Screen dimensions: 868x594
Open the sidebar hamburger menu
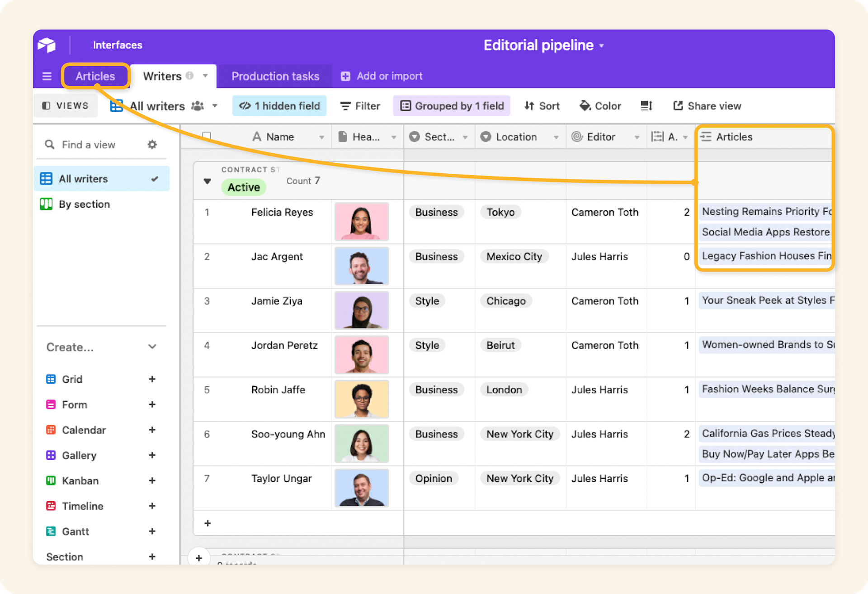47,76
